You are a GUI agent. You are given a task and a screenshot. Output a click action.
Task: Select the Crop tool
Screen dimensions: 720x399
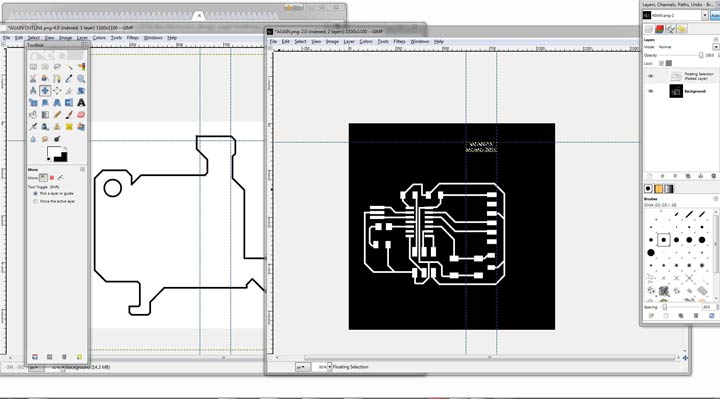click(x=69, y=91)
